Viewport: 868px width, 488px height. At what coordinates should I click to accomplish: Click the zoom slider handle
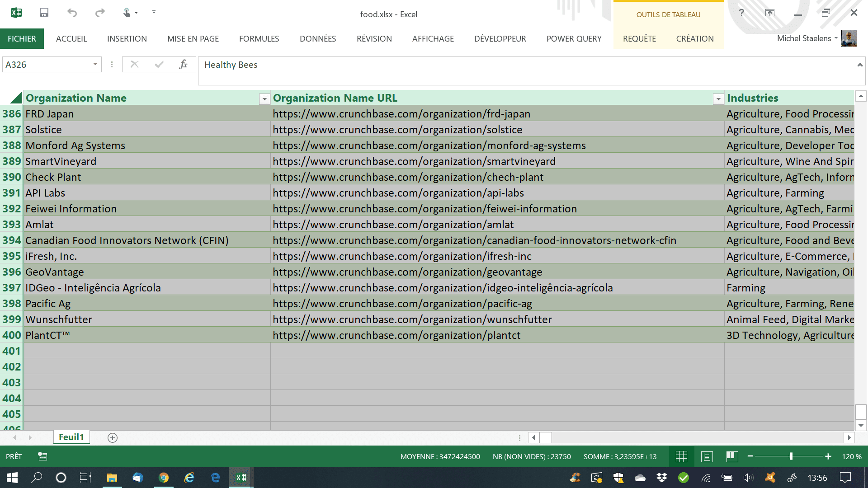click(791, 456)
